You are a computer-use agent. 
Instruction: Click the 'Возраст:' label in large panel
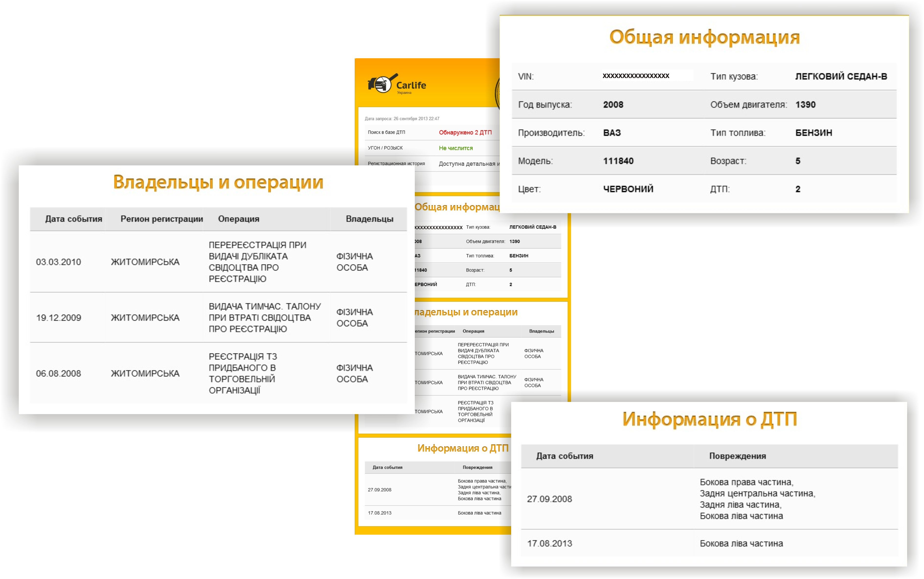(728, 161)
